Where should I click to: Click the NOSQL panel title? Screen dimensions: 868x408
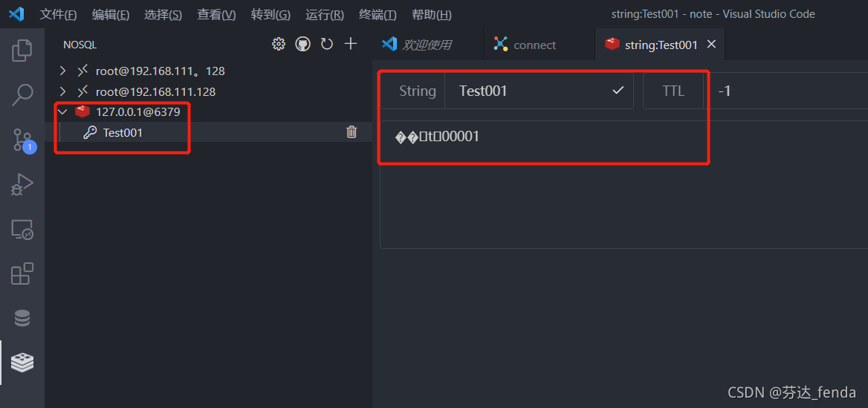[x=80, y=45]
